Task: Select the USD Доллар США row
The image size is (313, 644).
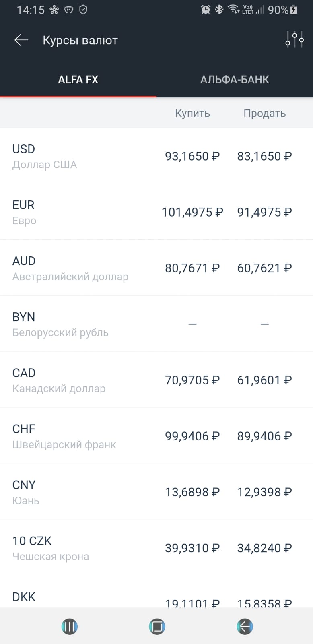Action: 156,156
